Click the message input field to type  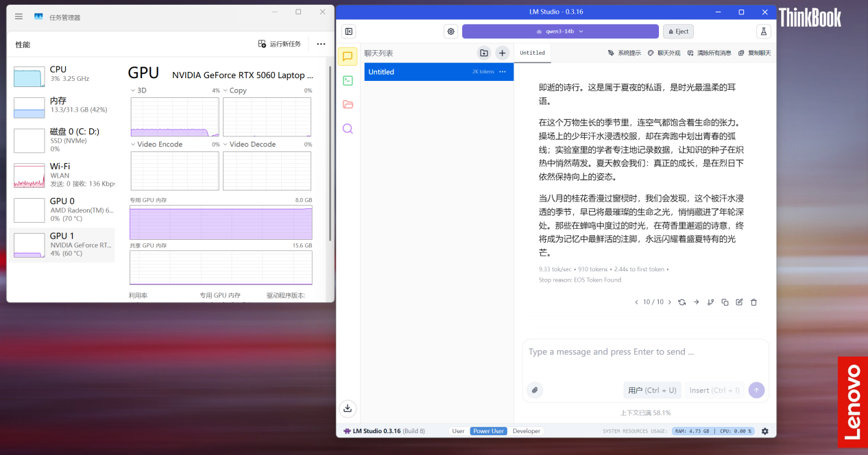(x=643, y=352)
